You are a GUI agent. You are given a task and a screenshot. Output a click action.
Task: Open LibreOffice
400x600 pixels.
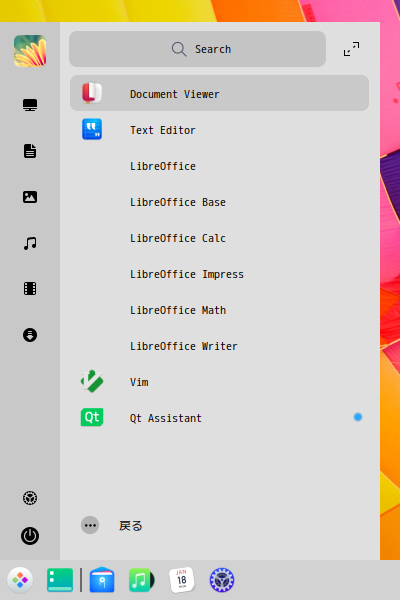coord(163,166)
